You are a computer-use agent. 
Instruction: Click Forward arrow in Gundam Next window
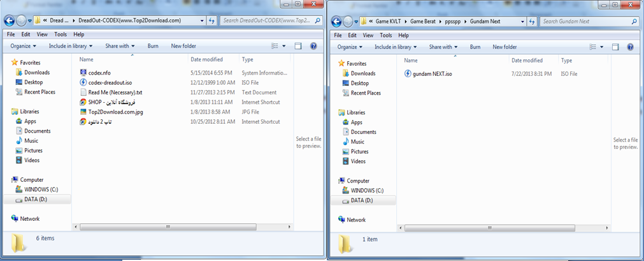click(348, 21)
